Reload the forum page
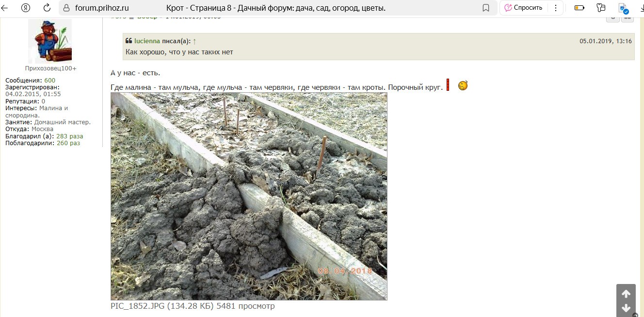This screenshot has height=317, width=644. (47, 8)
